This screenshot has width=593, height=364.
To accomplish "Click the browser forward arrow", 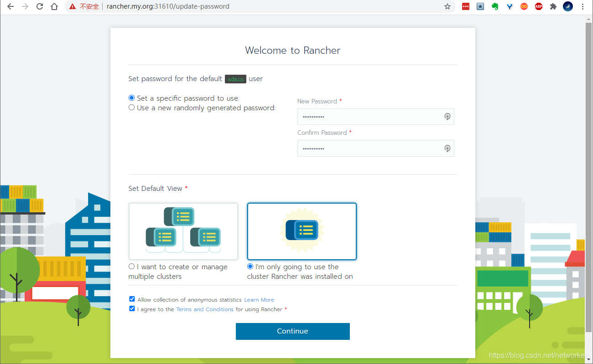I will [25, 6].
